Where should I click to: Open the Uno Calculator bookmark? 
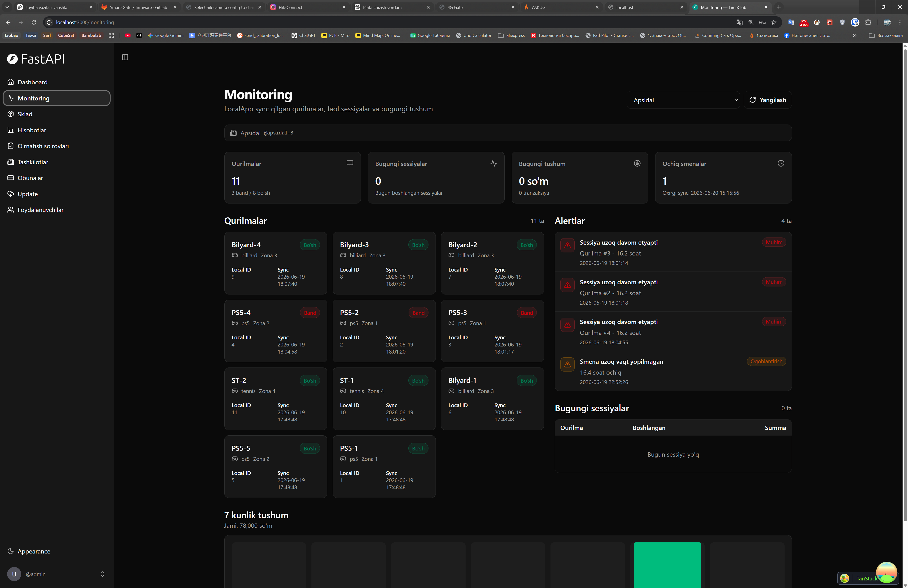(473, 35)
